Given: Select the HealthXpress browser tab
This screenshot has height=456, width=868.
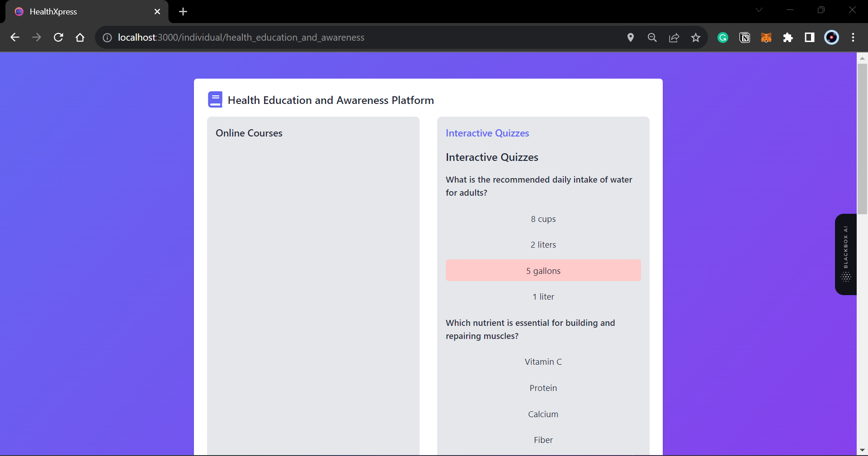Looking at the screenshot, I should pos(87,12).
